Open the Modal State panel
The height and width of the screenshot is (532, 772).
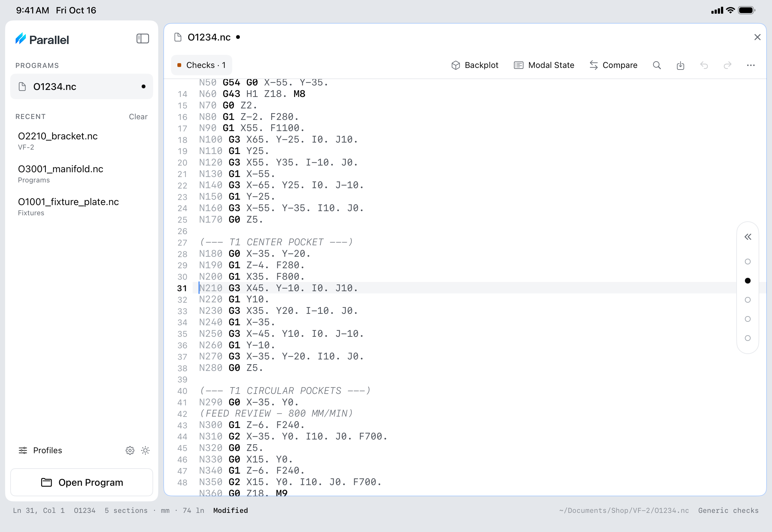point(544,65)
